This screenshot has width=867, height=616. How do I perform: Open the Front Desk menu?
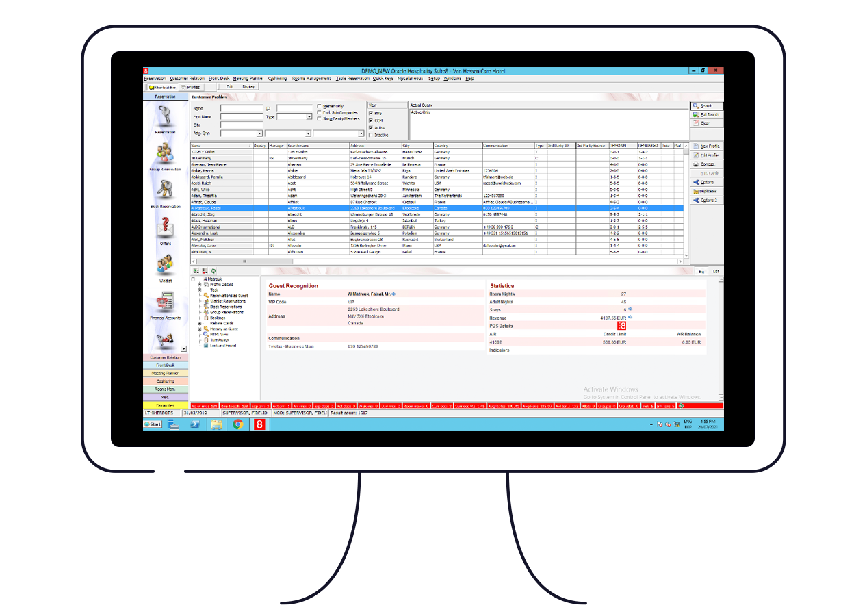coord(219,79)
